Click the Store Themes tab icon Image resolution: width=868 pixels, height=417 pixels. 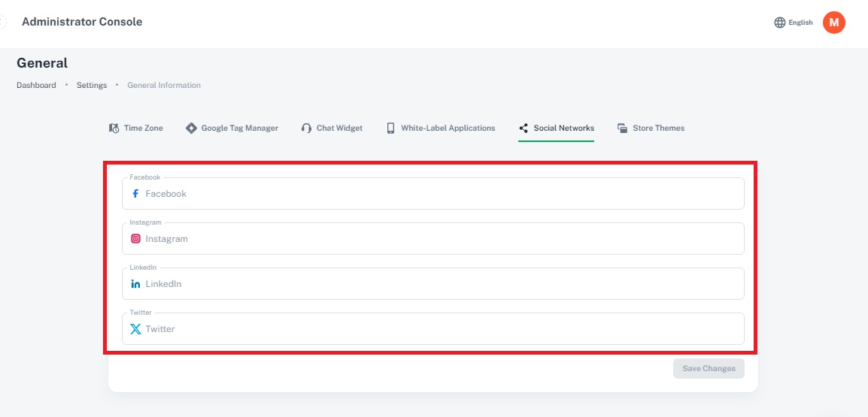622,128
